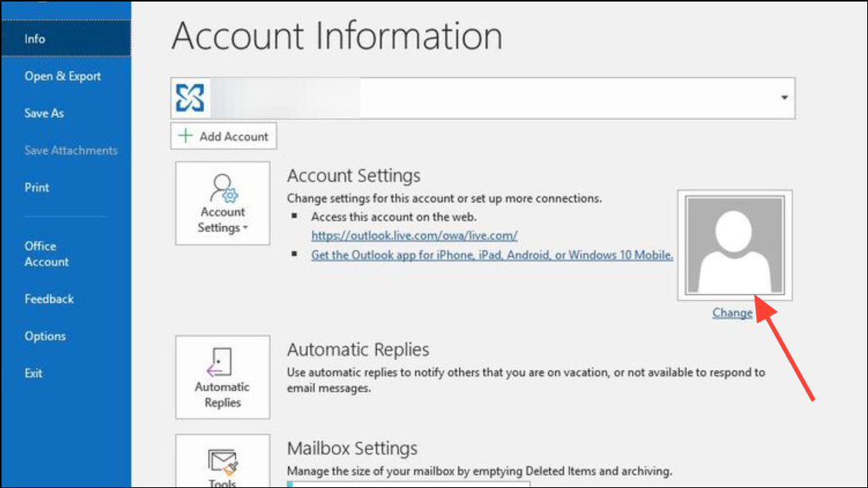The height and width of the screenshot is (488, 868).
Task: Open the Office Account page
Action: point(46,254)
